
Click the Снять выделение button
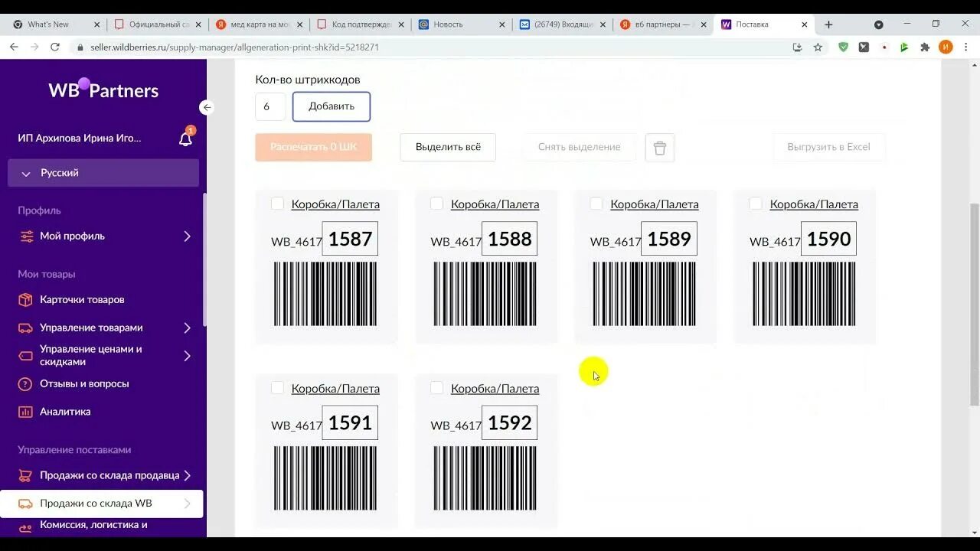coord(580,147)
